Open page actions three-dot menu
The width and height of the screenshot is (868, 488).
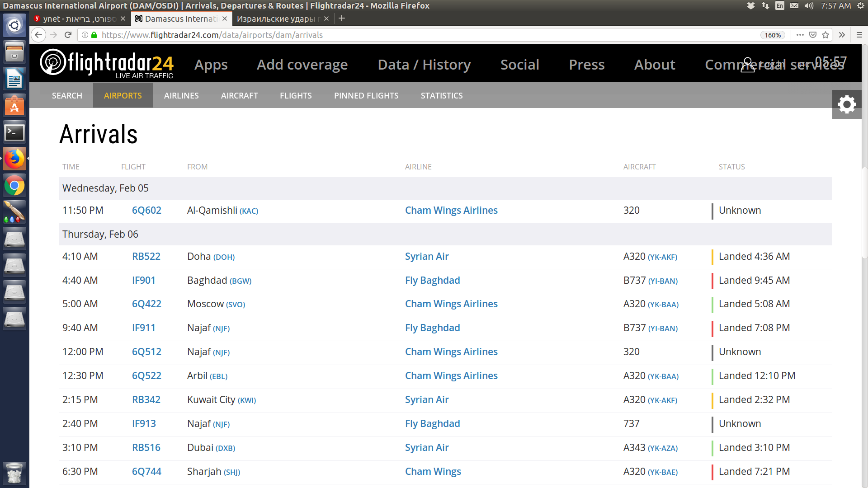click(x=800, y=35)
